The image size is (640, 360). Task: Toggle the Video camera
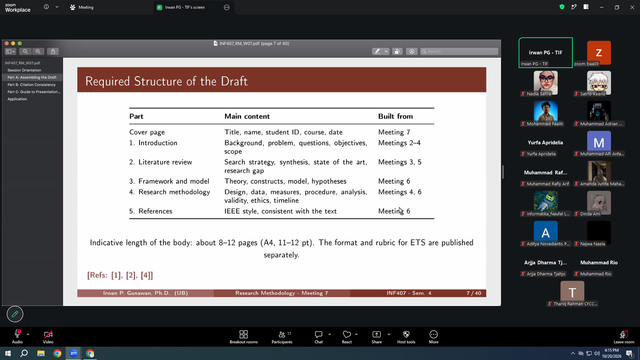(48, 337)
